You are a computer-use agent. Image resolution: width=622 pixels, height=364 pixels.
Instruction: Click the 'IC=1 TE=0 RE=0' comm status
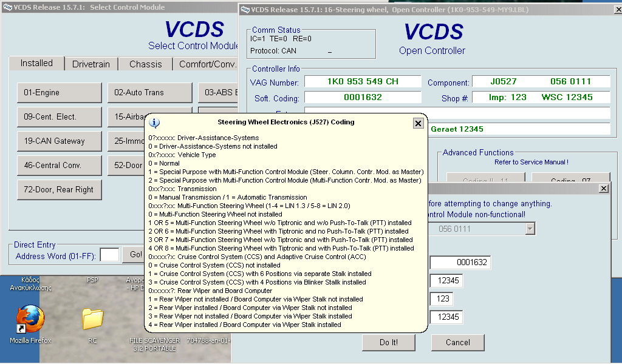pos(281,39)
